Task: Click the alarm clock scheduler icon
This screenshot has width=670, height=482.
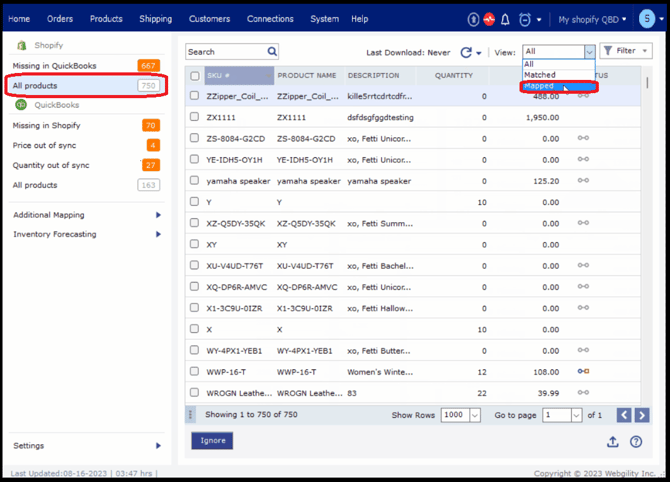Action: pos(524,19)
